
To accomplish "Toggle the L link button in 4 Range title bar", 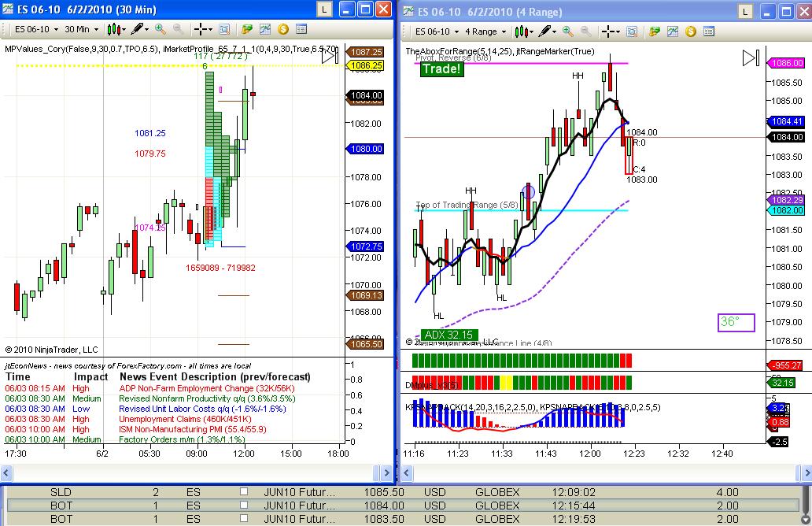I will pos(744,11).
